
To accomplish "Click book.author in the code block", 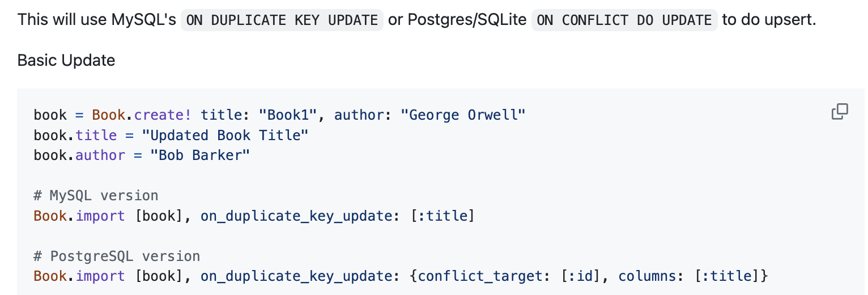I will click(x=79, y=155).
